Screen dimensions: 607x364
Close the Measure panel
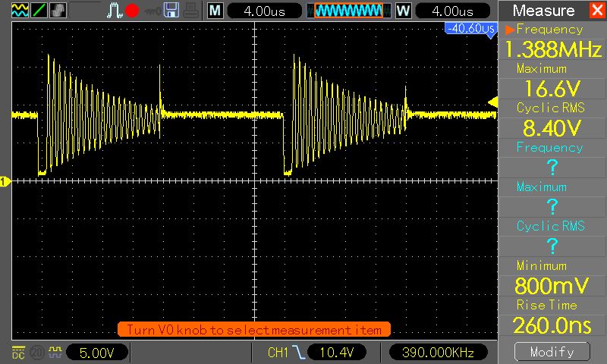tap(596, 11)
